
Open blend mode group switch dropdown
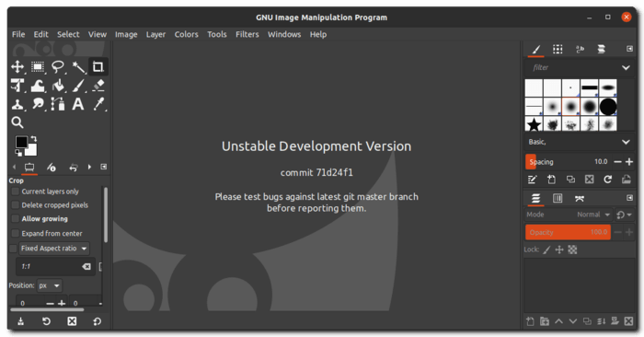click(x=625, y=215)
